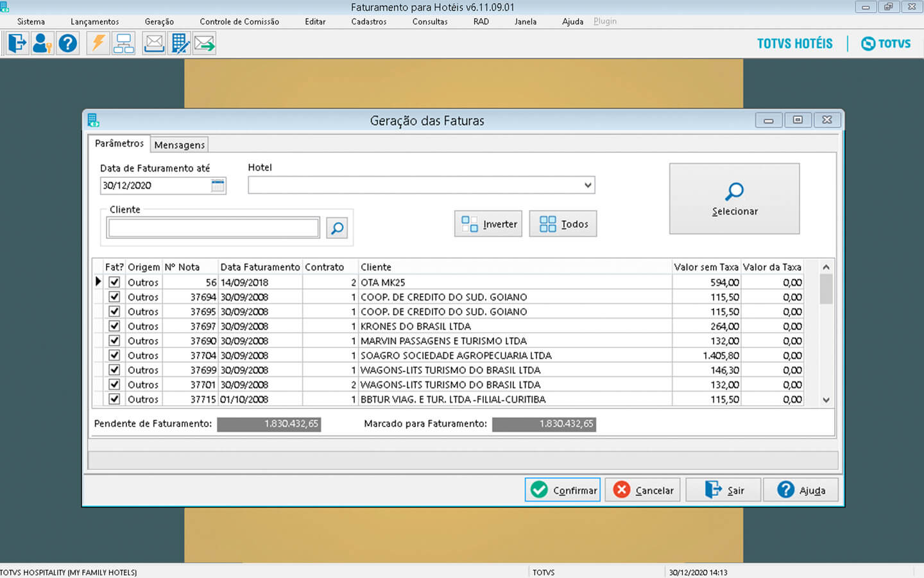Toggle checkbox for KRONES DO BRASIL LTDA row
The height and width of the screenshot is (578, 924).
point(114,326)
